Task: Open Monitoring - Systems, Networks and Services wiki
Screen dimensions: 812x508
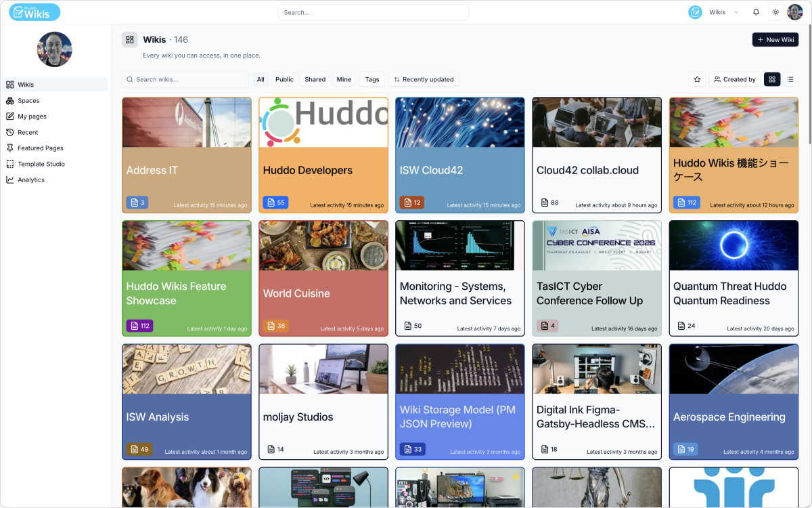Action: 460,278
